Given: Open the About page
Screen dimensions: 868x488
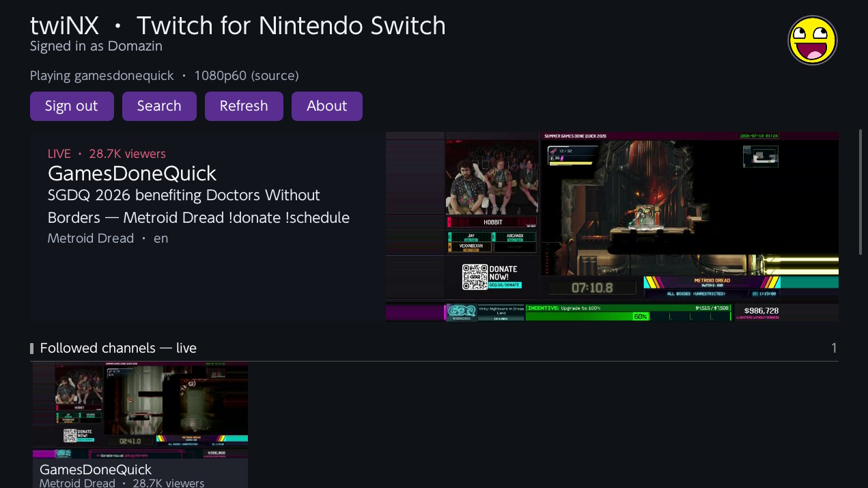Looking at the screenshot, I should tap(327, 106).
